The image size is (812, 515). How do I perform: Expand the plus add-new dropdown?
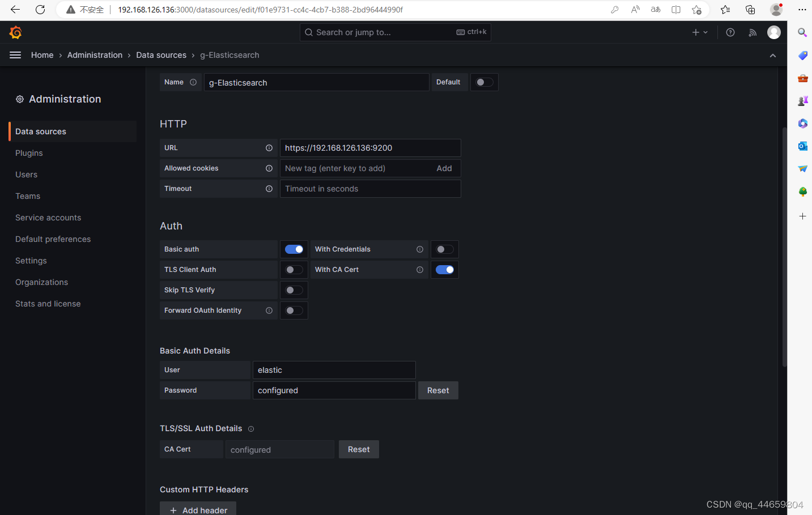point(700,32)
